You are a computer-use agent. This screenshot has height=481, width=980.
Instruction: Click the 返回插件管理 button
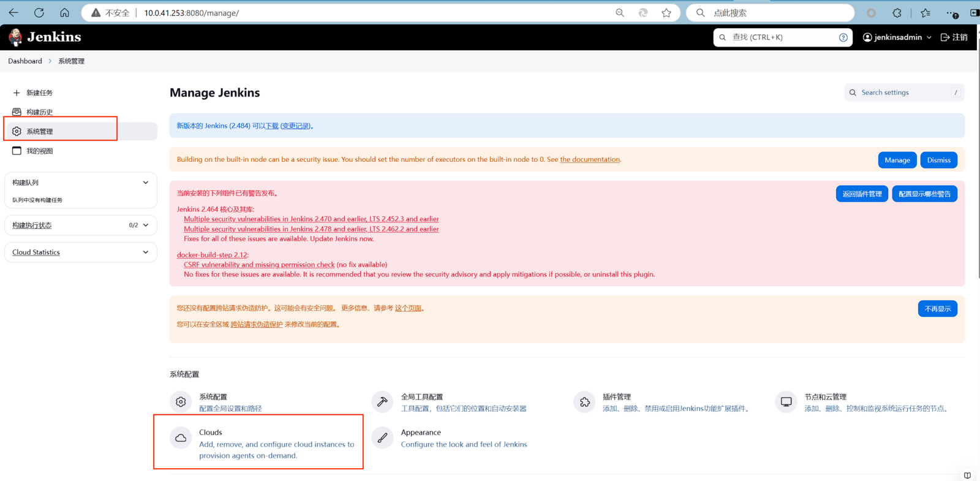(x=862, y=194)
